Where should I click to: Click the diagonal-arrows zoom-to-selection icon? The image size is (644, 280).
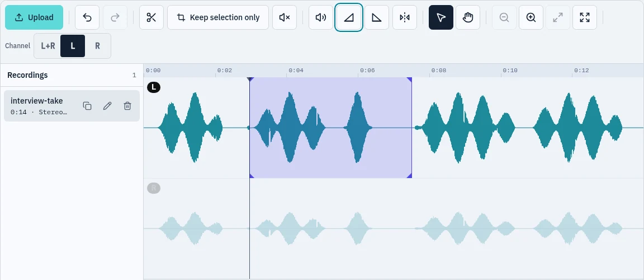[558, 17]
